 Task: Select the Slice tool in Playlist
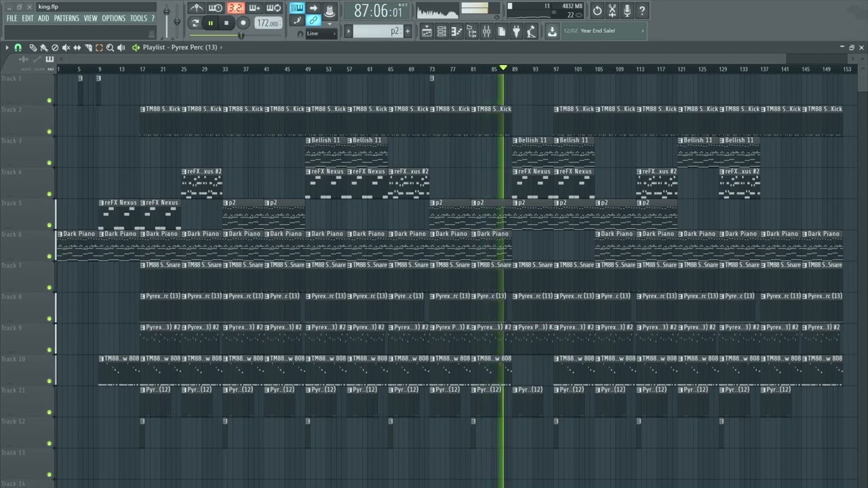tap(88, 47)
